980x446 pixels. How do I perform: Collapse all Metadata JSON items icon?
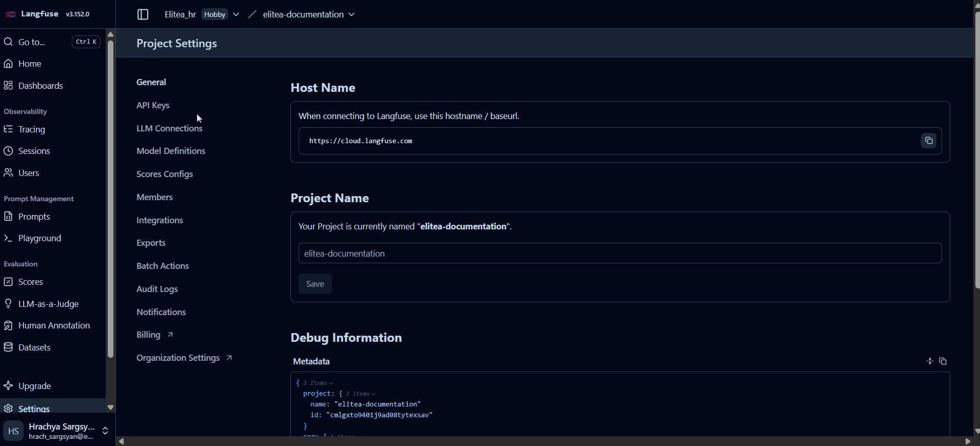click(x=929, y=361)
